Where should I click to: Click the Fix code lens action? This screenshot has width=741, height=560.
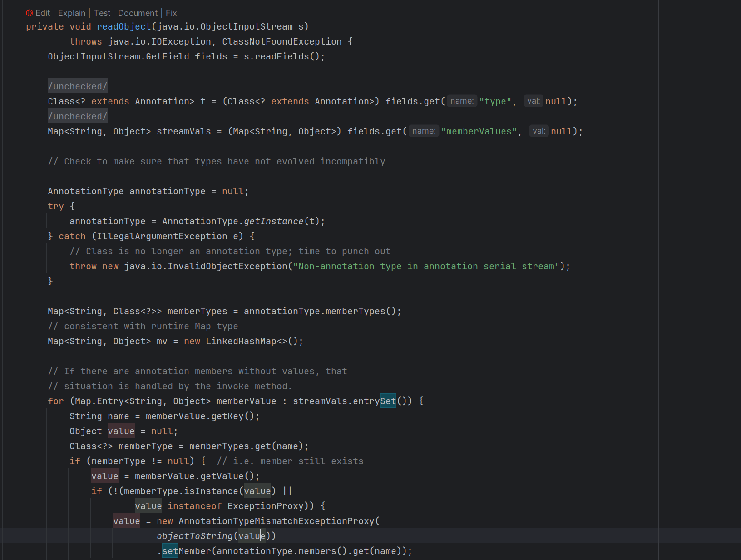[x=171, y=13]
